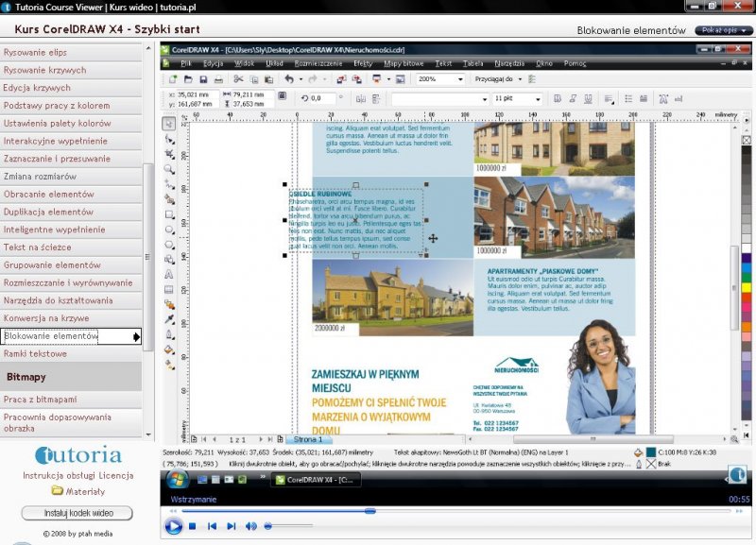
Task: Open text horizontal alignment dropdown
Action: pyautogui.click(x=609, y=99)
